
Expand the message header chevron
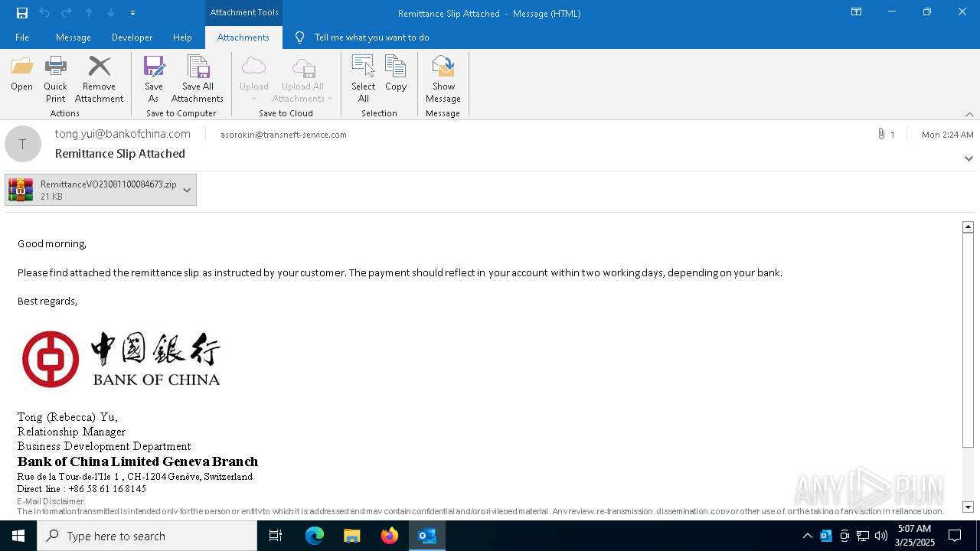(x=969, y=158)
